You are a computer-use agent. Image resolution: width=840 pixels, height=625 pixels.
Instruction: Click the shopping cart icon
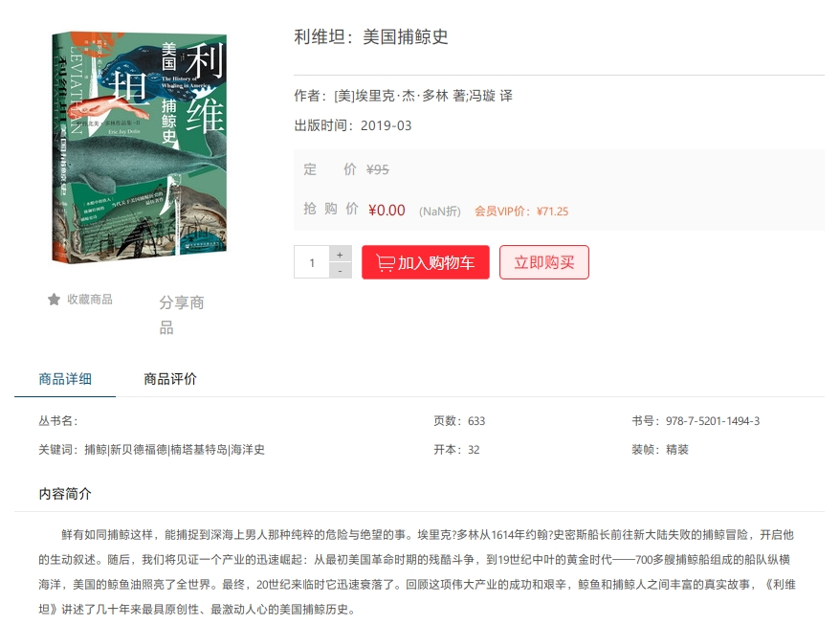tap(385, 262)
